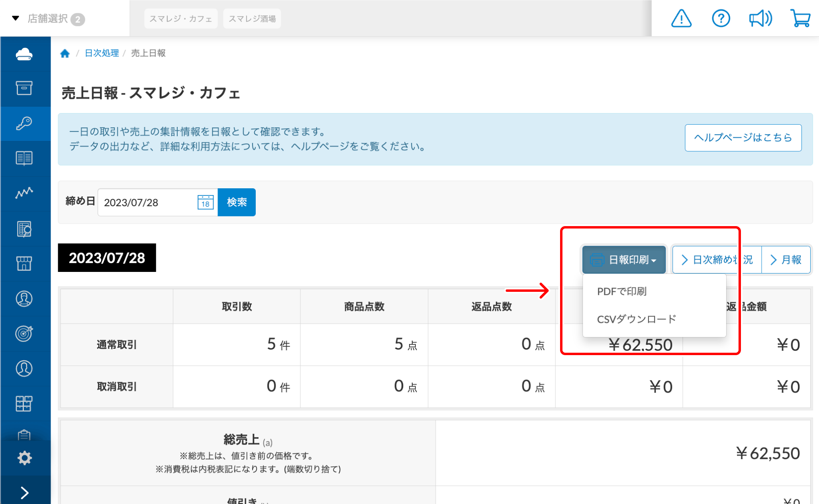Expand the sidebar with bottom chevron
Screen dimensions: 819x504
24,493
